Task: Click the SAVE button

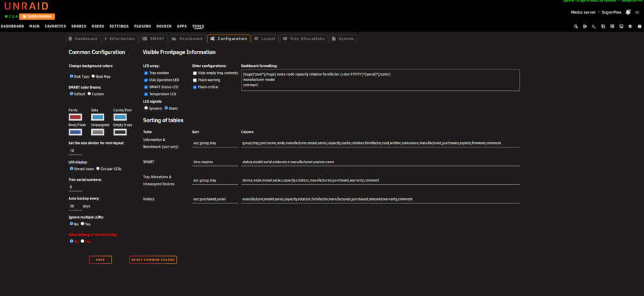Action: click(100, 260)
